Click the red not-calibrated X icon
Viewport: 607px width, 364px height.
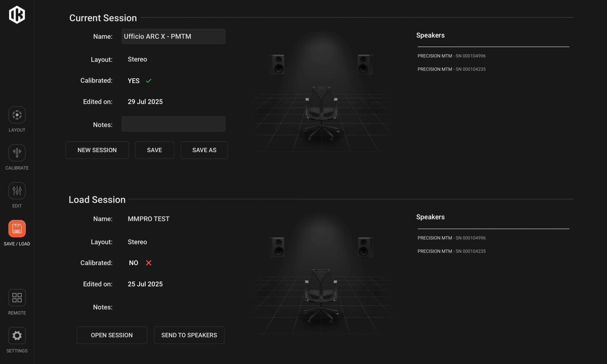pos(149,263)
